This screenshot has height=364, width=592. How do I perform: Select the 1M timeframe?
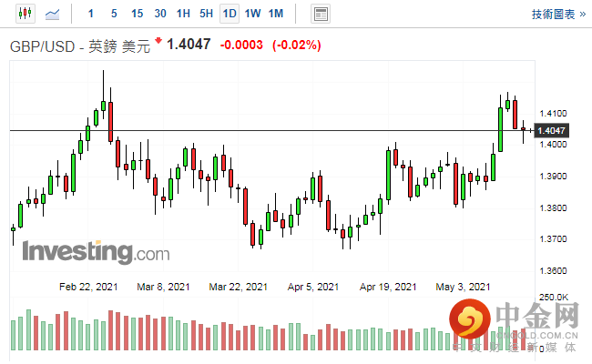276,14
